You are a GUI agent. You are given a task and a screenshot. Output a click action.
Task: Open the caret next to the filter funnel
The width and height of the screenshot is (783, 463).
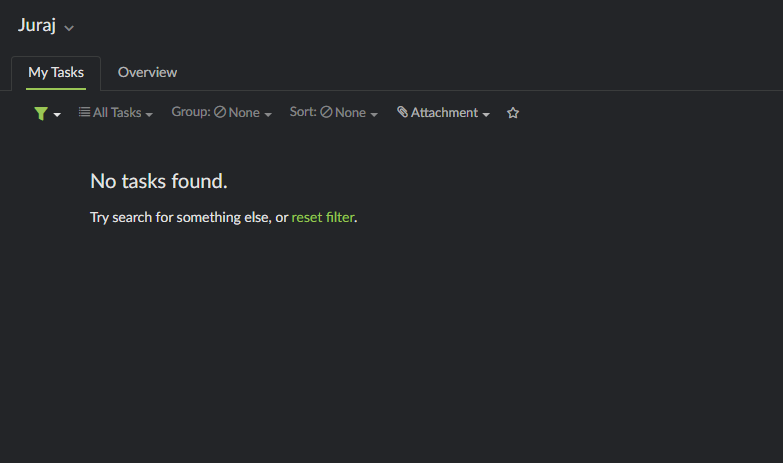pos(57,115)
